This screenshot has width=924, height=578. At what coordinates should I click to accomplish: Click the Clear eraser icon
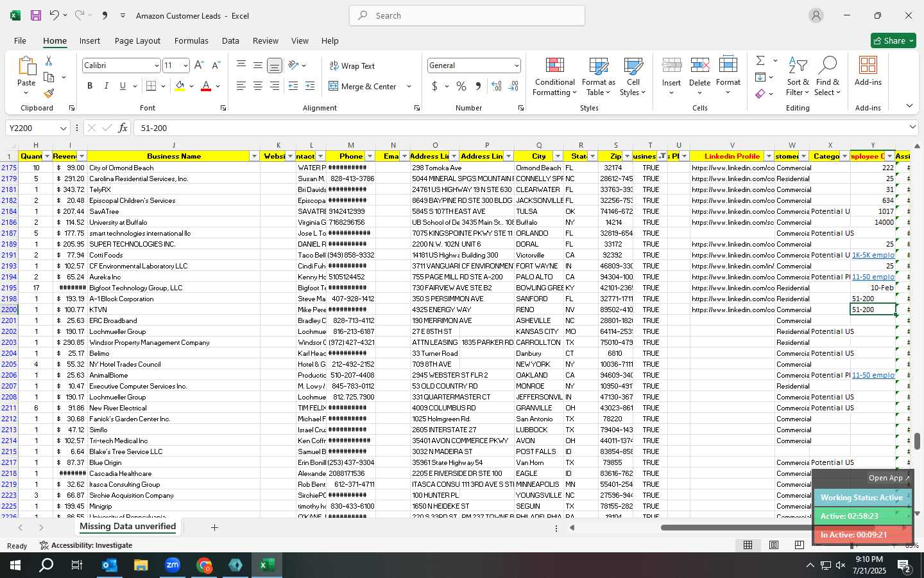point(760,94)
